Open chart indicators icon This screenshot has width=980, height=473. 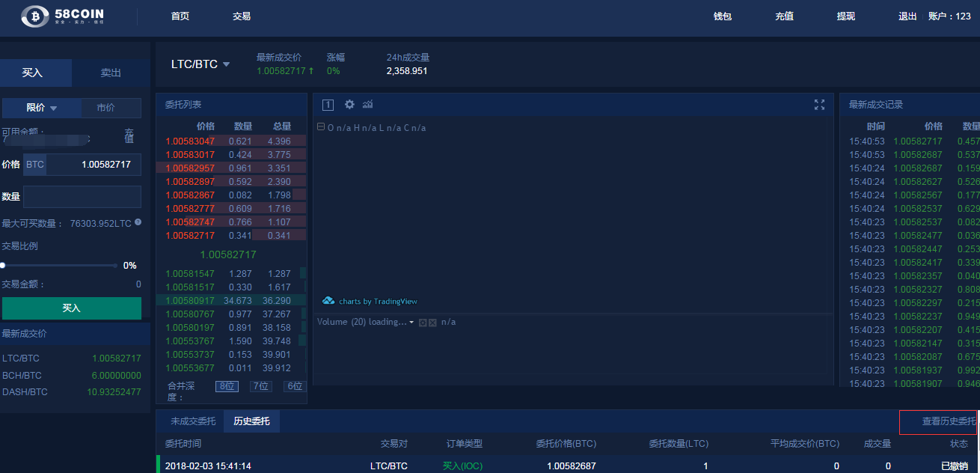point(367,105)
